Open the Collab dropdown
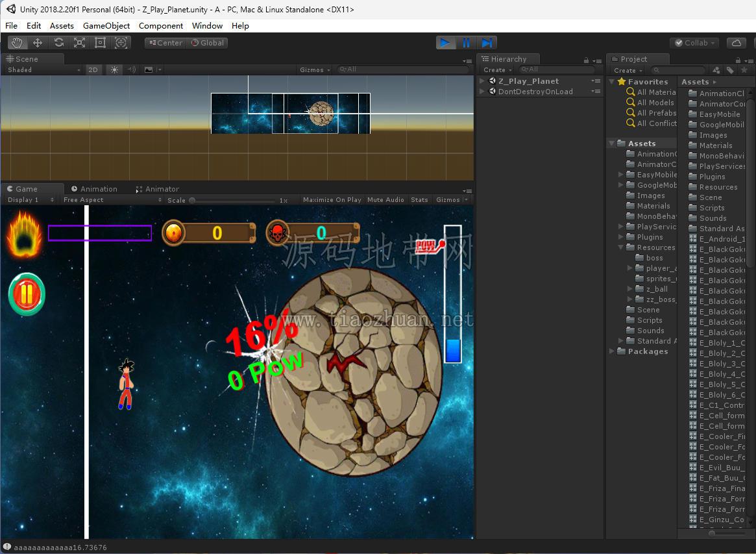756x554 pixels. (x=695, y=43)
